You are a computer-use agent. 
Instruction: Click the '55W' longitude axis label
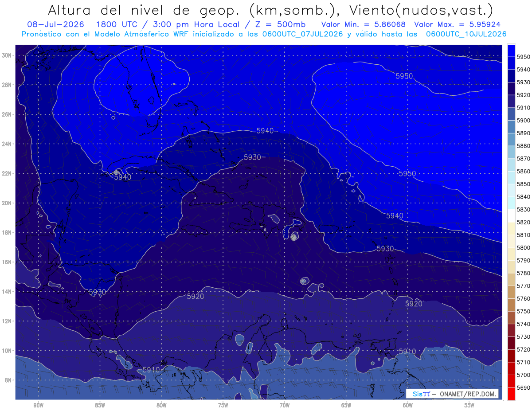tap(469, 405)
